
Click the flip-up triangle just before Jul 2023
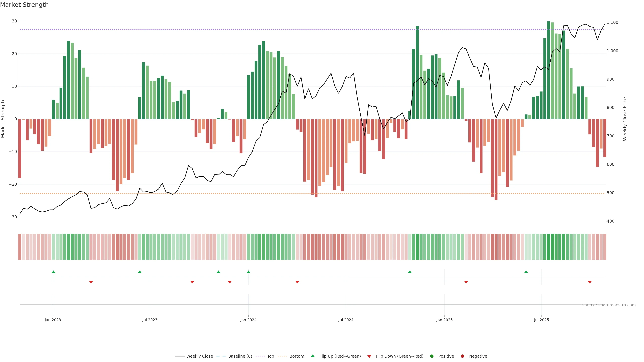click(140, 272)
